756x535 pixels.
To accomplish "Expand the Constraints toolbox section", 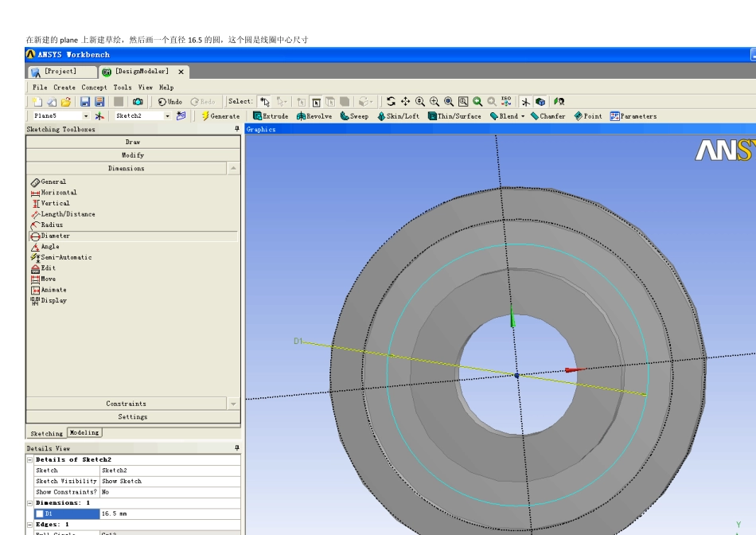I will point(127,404).
